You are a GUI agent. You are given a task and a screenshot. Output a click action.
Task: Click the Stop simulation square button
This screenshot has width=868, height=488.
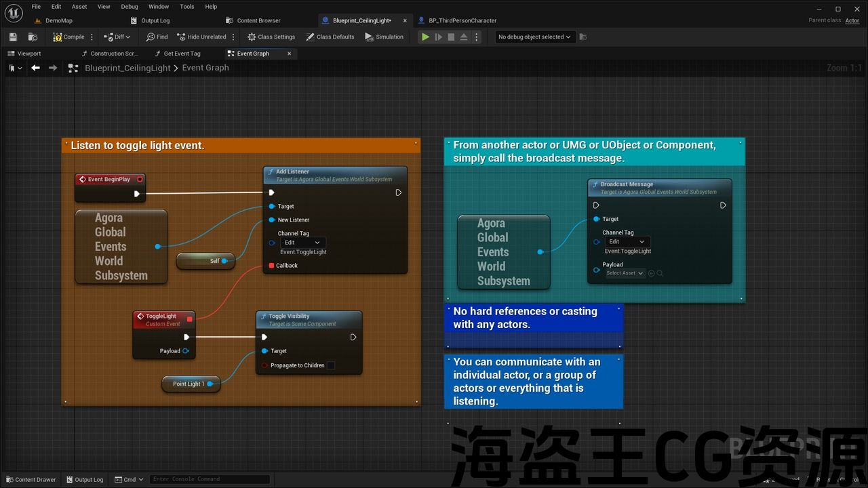(451, 37)
